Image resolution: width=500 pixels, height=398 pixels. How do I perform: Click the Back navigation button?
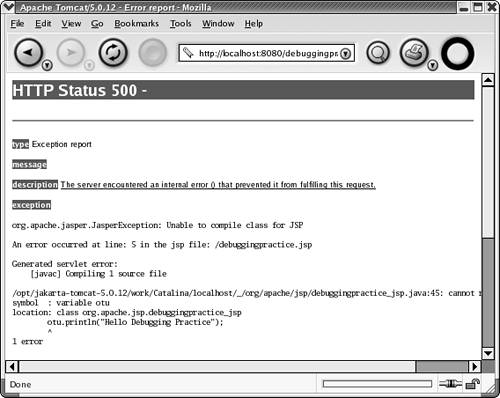click(x=28, y=52)
